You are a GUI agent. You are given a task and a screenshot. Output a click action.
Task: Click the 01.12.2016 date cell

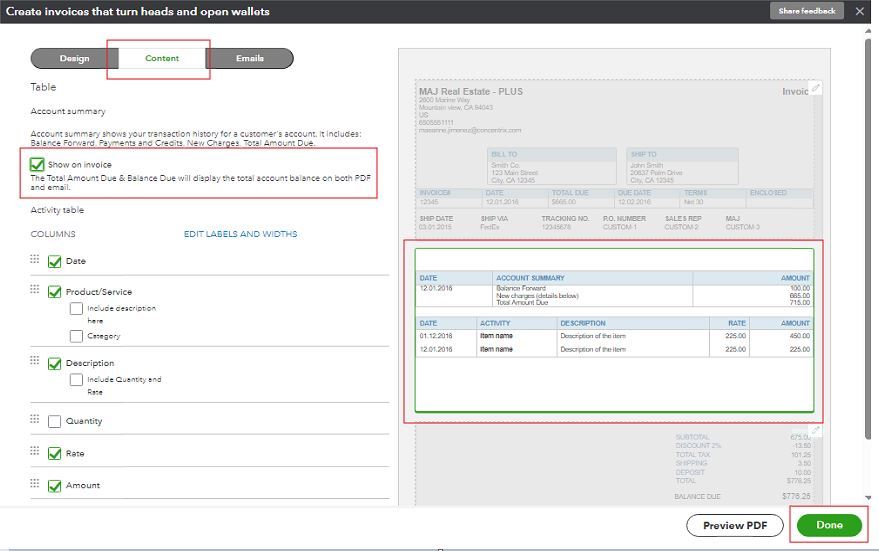point(436,336)
